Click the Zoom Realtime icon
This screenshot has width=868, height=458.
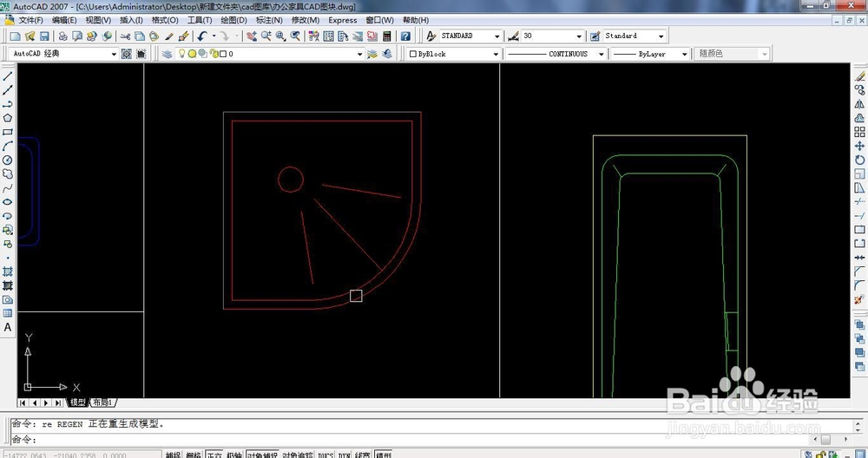click(x=266, y=36)
